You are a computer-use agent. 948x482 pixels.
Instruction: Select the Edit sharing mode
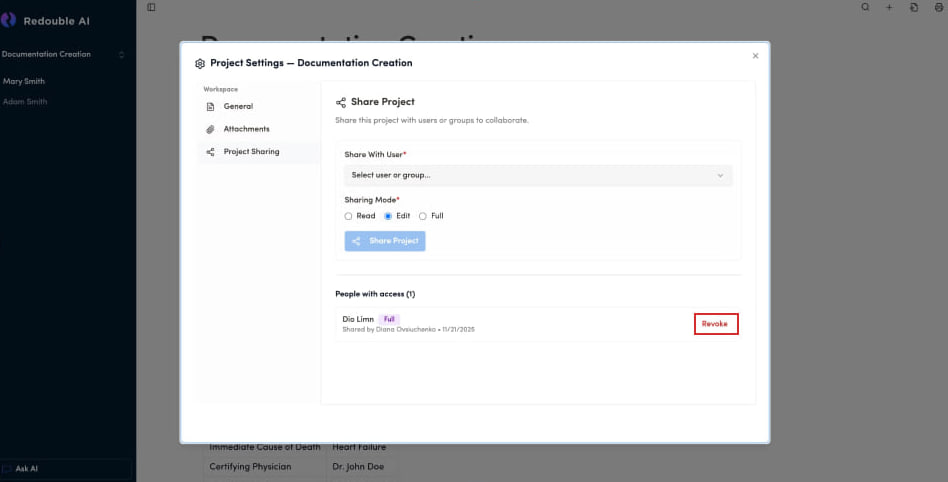click(x=388, y=216)
